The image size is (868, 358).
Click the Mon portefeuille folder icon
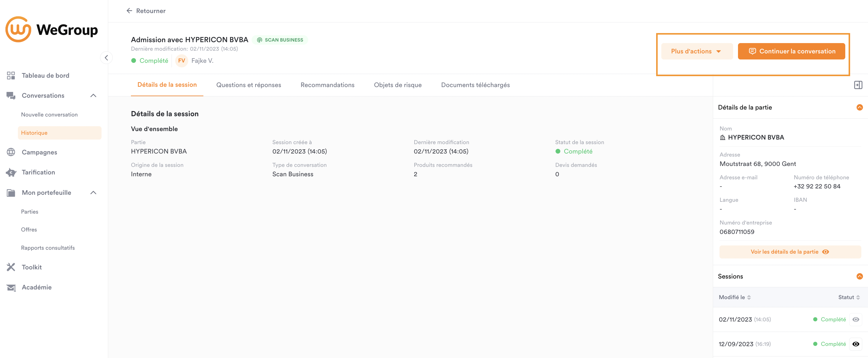11,193
